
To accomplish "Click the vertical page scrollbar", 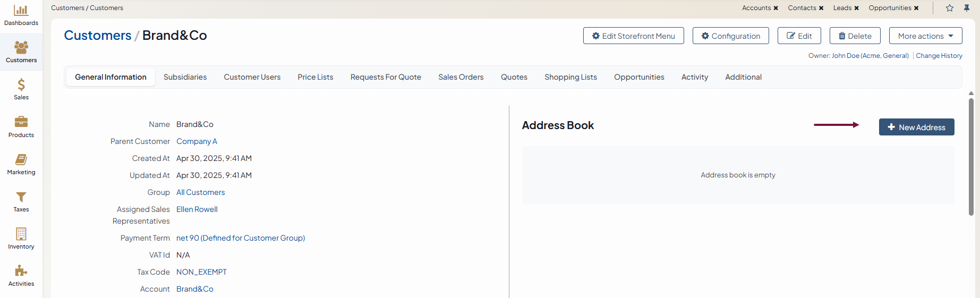I will pyautogui.click(x=971, y=157).
